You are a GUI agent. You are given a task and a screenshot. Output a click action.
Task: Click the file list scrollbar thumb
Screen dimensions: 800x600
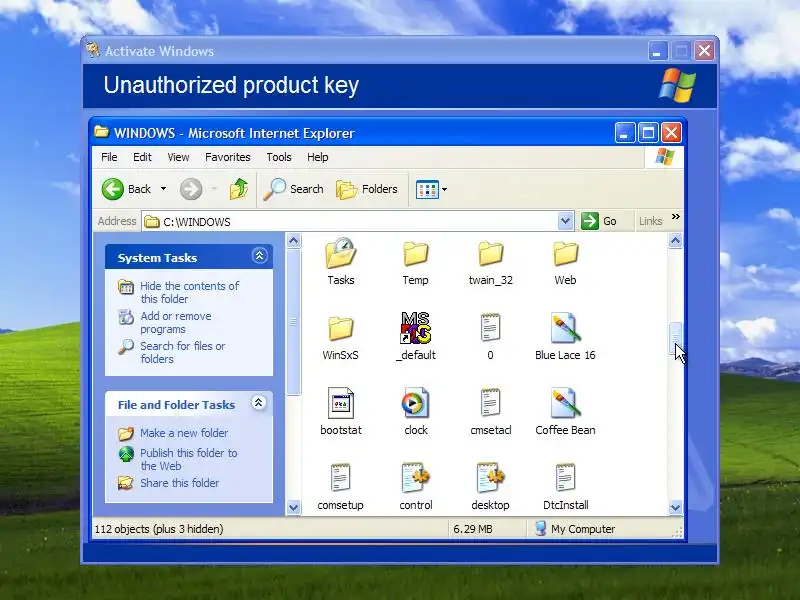click(x=675, y=338)
